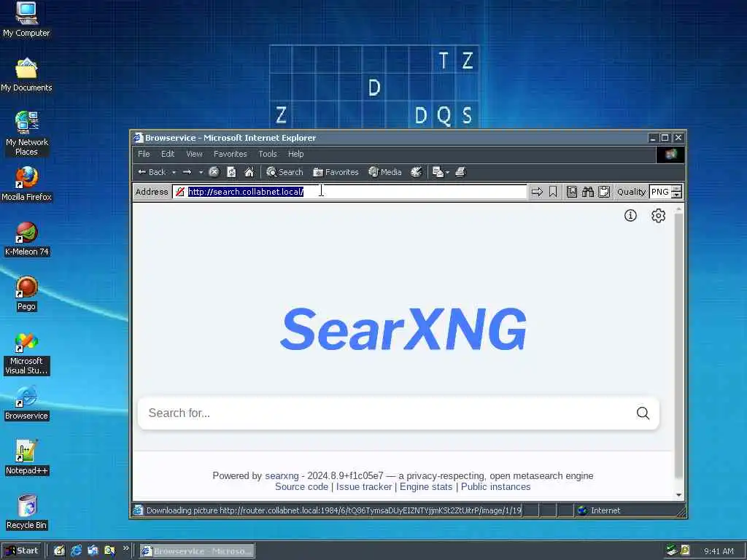Click the Forward arrow in IE toolbar
This screenshot has height=560, width=747.
(187, 172)
